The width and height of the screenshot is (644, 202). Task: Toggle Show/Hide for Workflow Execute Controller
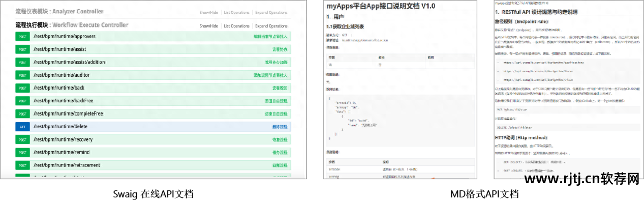(x=209, y=26)
